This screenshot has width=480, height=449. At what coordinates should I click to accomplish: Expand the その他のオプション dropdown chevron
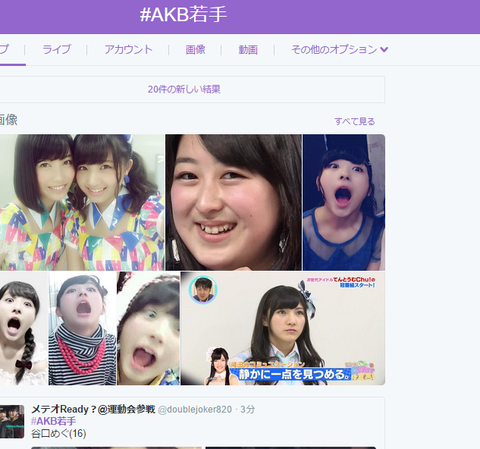pos(384,50)
